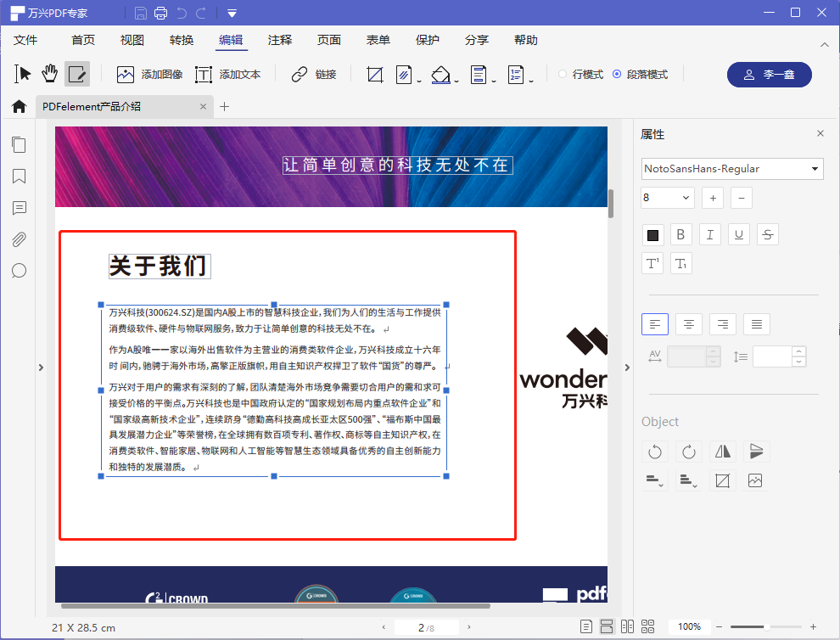The width and height of the screenshot is (840, 640).
Task: Decrease font size with minus button
Action: (742, 199)
